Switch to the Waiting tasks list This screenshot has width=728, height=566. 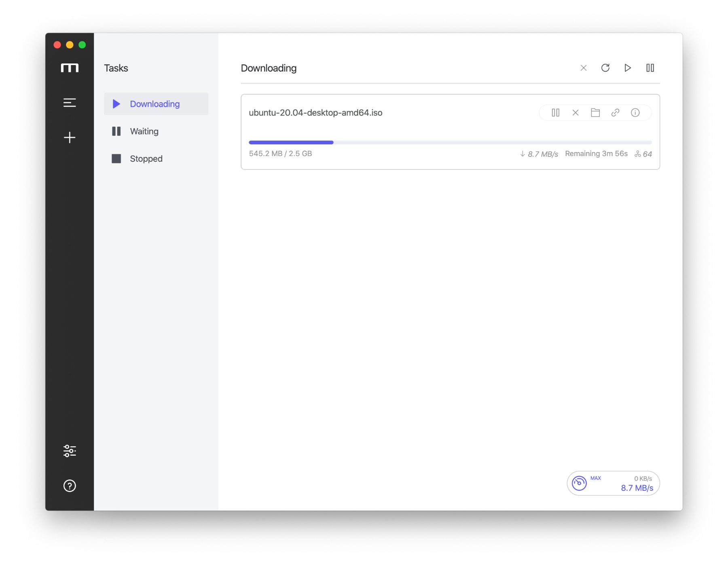[144, 131]
